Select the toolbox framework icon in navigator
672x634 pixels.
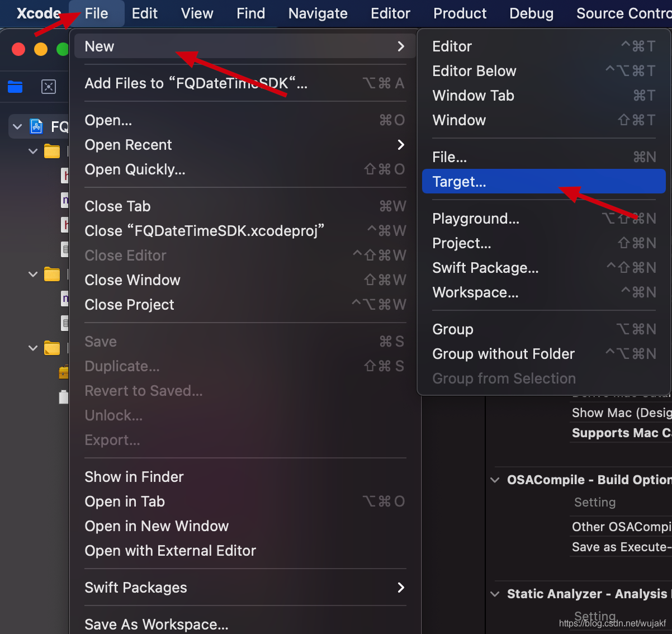click(x=64, y=372)
